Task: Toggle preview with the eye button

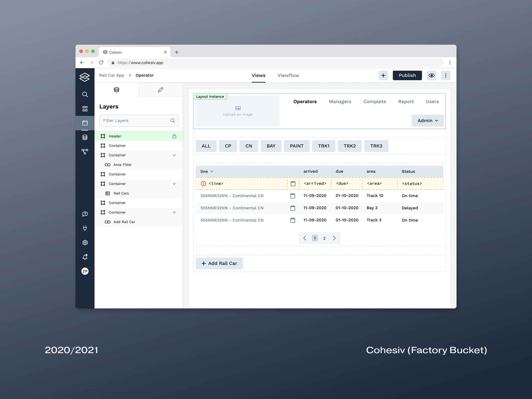Action: click(432, 75)
